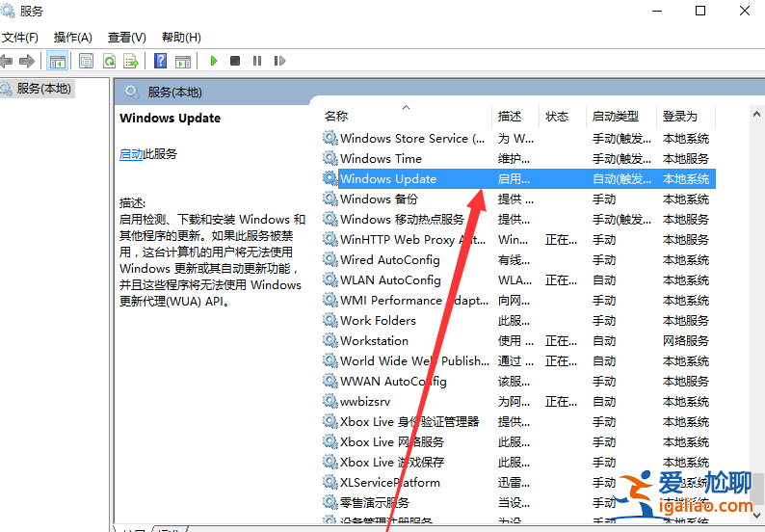Select the wwbizsrv service
The image size is (765, 532).
pos(518,402)
